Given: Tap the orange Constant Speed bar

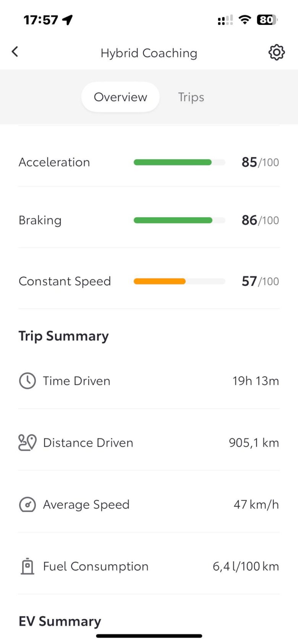Looking at the screenshot, I should [160, 282].
